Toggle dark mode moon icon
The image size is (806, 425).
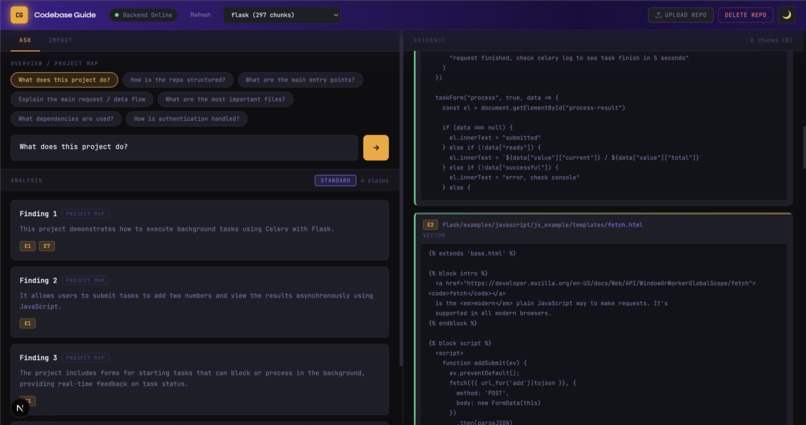coord(786,15)
